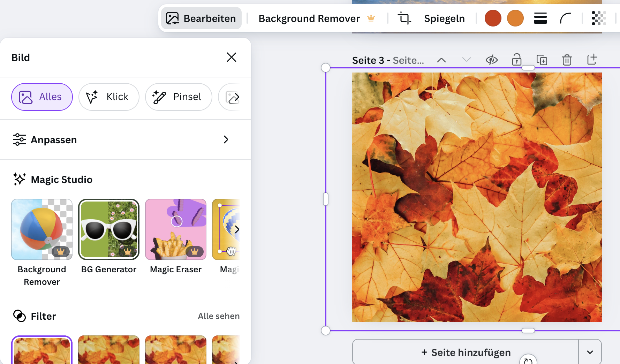
Task: Switch to the Klick selection tab
Action: pos(109,97)
